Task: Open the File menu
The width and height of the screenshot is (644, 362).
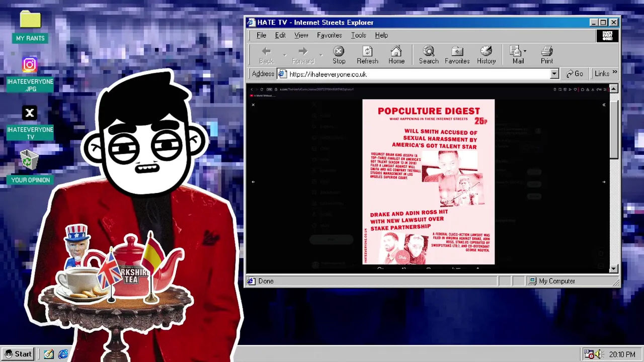Action: click(x=261, y=35)
